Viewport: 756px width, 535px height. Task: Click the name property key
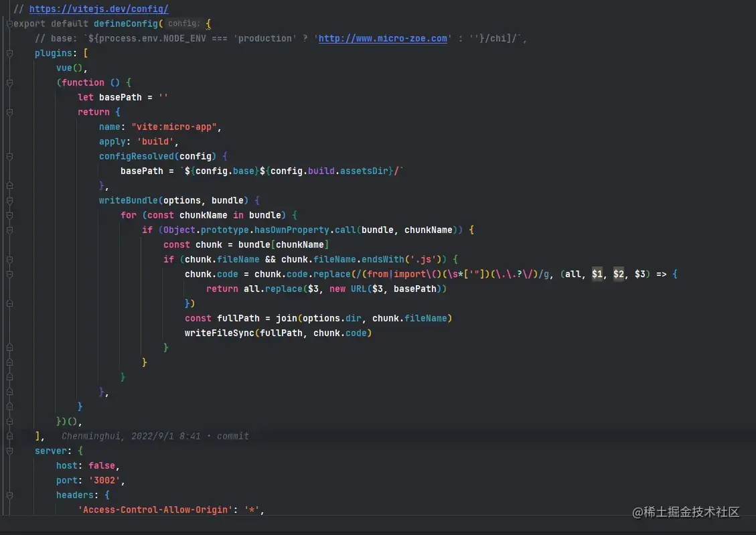click(x=109, y=127)
